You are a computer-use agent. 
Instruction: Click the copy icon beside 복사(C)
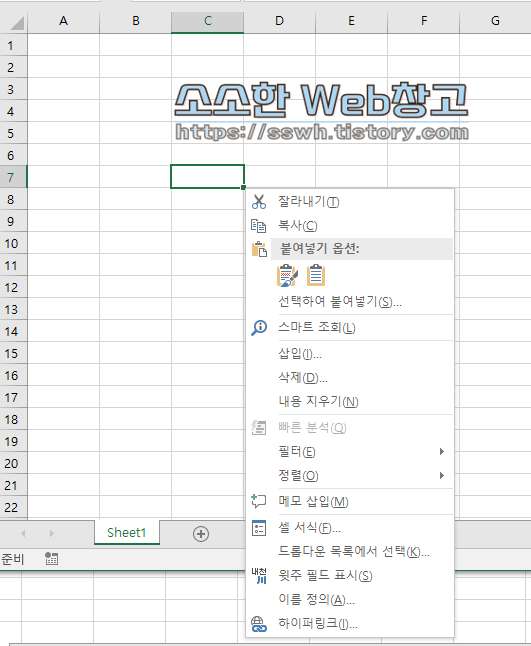tap(259, 226)
